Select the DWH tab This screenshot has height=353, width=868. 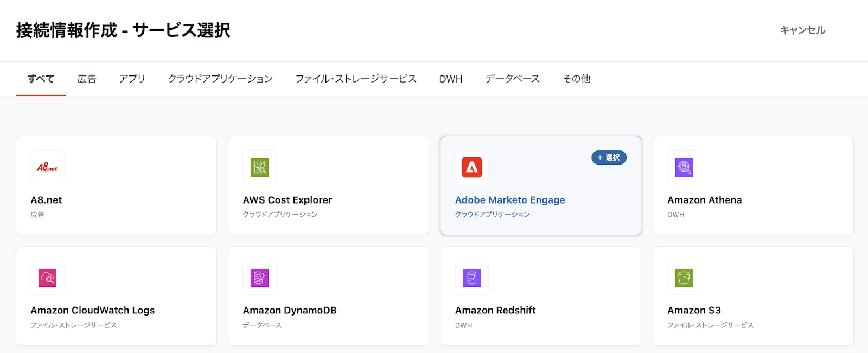451,79
